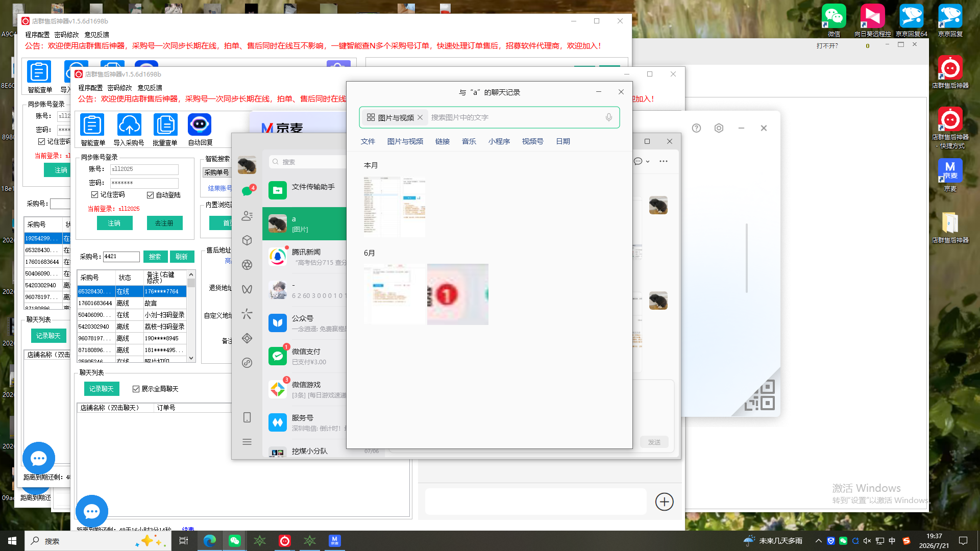The width and height of the screenshot is (980, 551).
Task: Click the 京麦 icon in the taskbar
Action: click(x=334, y=541)
